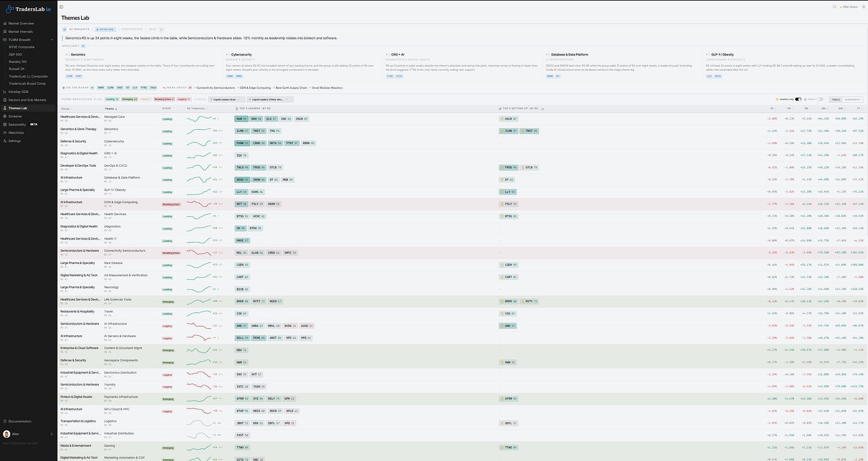Image resolution: width=868 pixels, height=461 pixels.
Task: Click Small Modular Reactors in Weak Spots
Action: click(x=328, y=88)
